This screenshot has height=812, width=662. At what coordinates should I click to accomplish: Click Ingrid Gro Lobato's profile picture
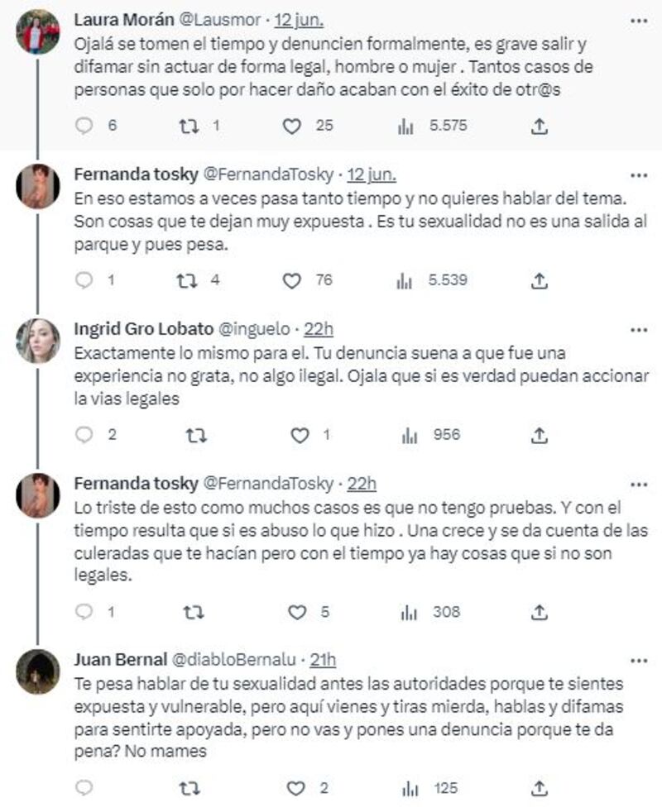pos(38,341)
